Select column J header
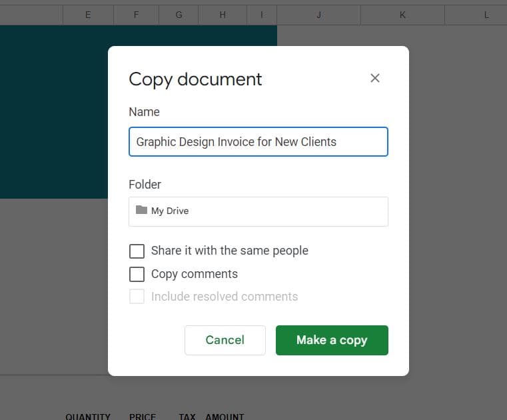This screenshot has width=507, height=420. [318, 15]
